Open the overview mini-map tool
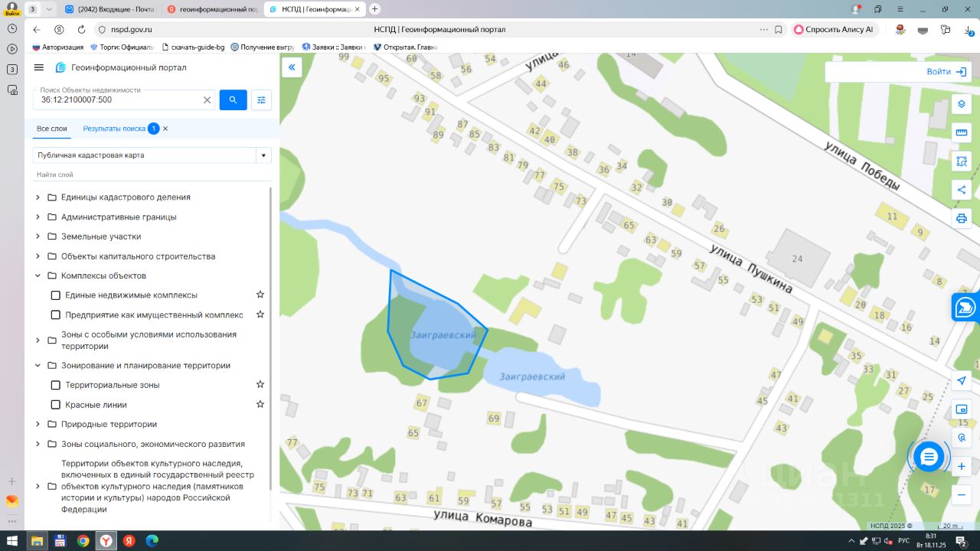This screenshot has height=551, width=980. 962,409
